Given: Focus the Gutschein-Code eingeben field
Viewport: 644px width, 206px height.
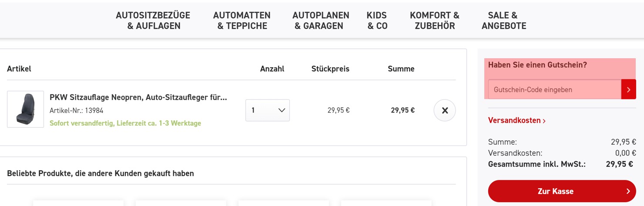Looking at the screenshot, I should pyautogui.click(x=554, y=90).
